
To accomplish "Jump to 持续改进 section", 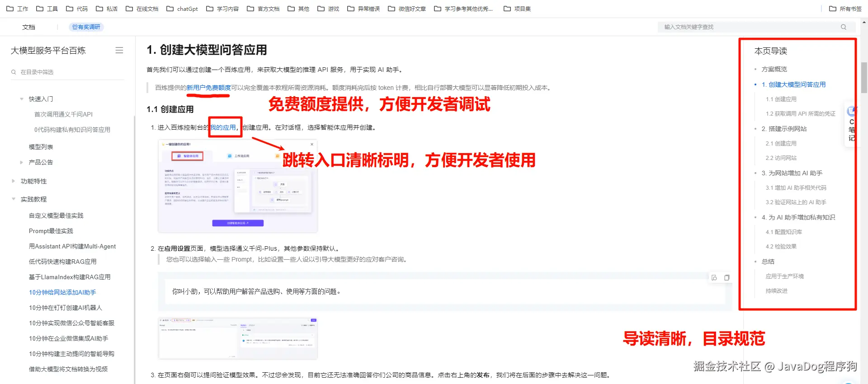I will (x=776, y=291).
